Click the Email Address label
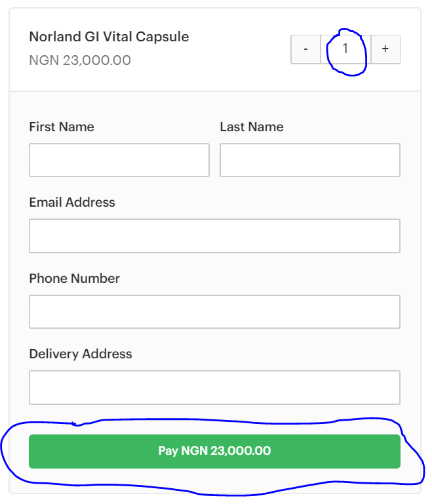432x504 pixels. (x=72, y=203)
